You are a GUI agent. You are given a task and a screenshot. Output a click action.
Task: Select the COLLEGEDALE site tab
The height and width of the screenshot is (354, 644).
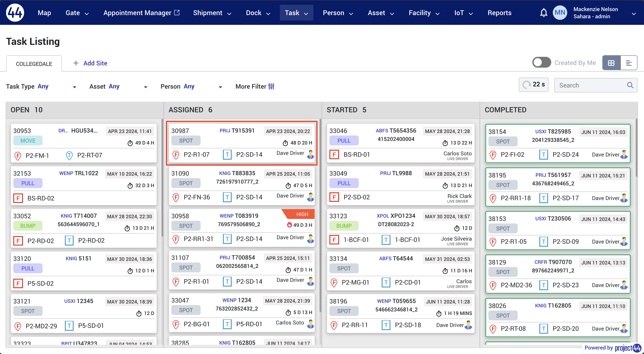34,64
